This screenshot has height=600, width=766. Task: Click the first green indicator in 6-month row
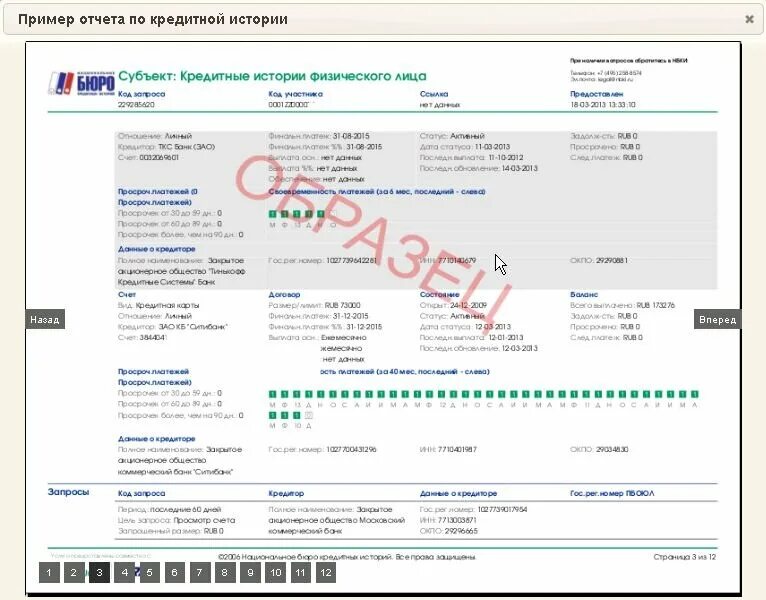click(x=273, y=214)
